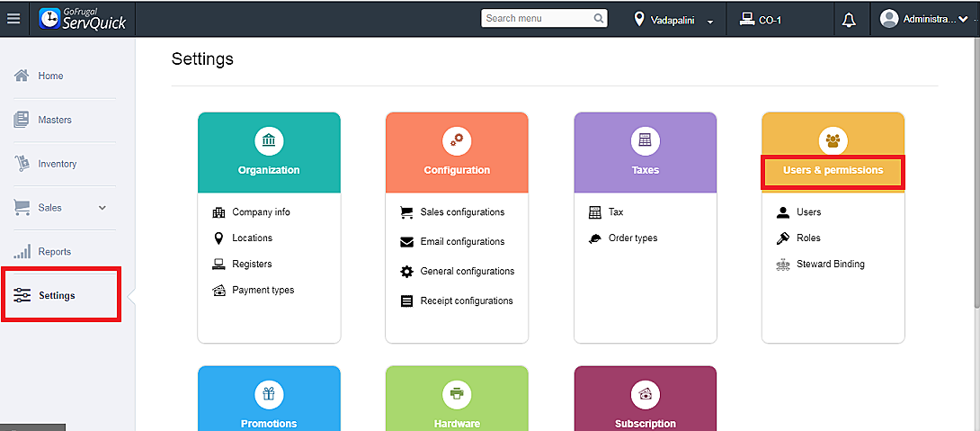Screen dimensions: 980x431
Task: Open the Payment types link
Action: point(263,290)
